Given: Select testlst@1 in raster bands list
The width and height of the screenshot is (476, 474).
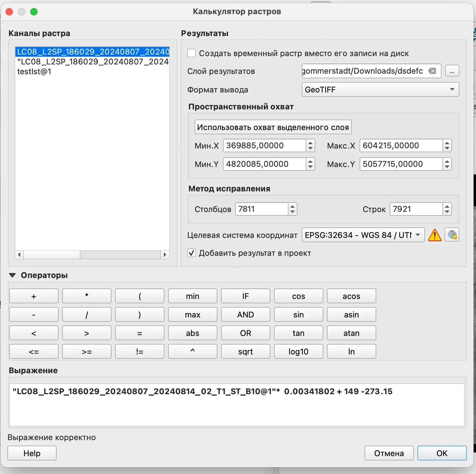Looking at the screenshot, I should (x=34, y=72).
